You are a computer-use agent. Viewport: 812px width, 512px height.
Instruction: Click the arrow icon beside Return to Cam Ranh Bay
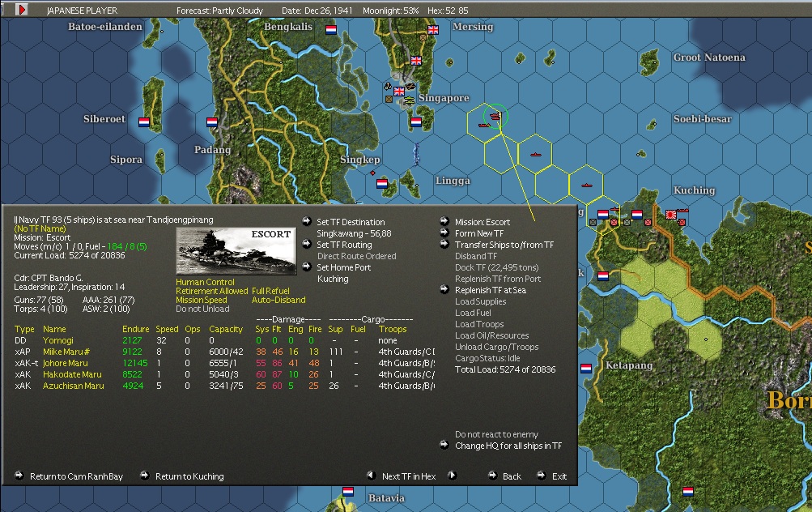19,476
